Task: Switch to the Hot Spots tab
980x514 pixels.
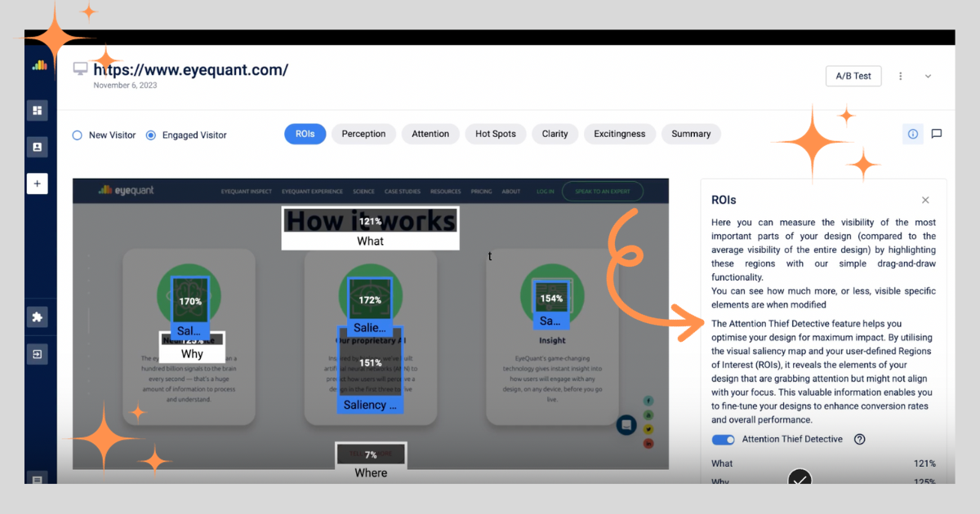Action: pyautogui.click(x=495, y=134)
